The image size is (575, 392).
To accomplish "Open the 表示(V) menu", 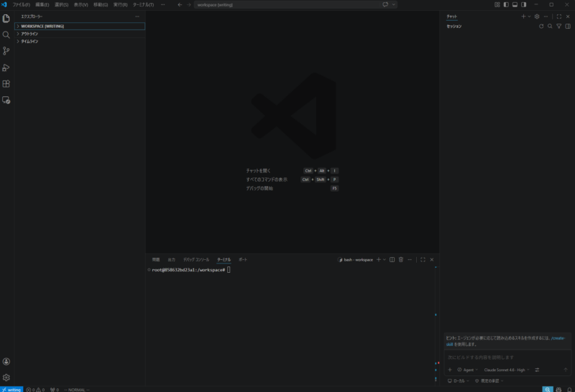I will pos(80,5).
